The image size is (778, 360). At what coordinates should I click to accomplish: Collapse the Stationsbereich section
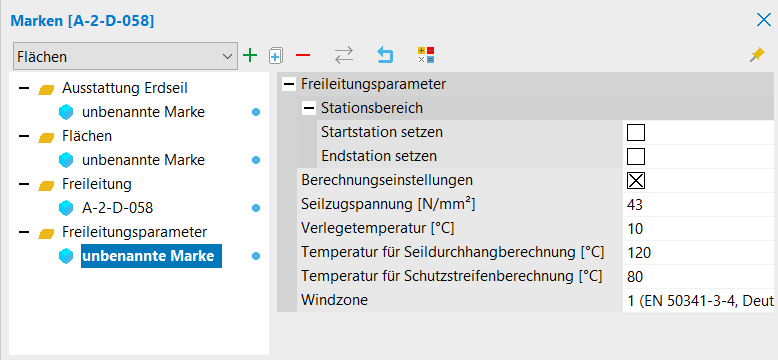pyautogui.click(x=309, y=108)
